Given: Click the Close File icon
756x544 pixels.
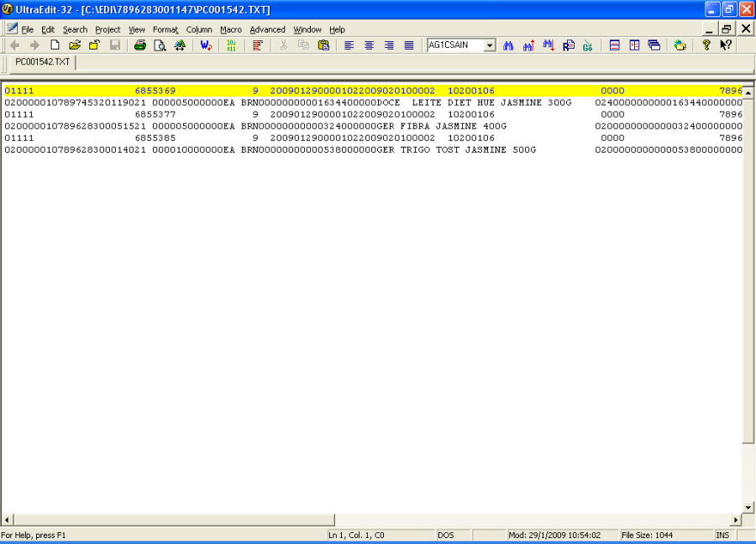Looking at the screenshot, I should tap(94, 45).
